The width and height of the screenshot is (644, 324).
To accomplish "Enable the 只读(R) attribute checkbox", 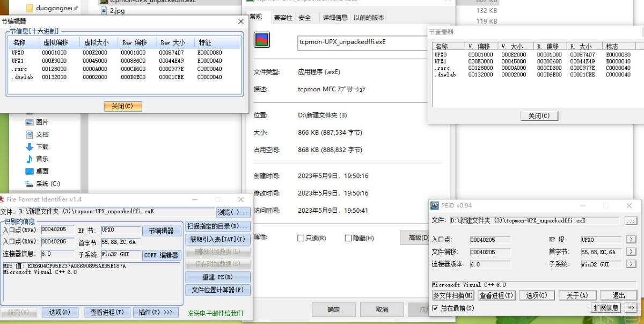I will click(x=301, y=238).
